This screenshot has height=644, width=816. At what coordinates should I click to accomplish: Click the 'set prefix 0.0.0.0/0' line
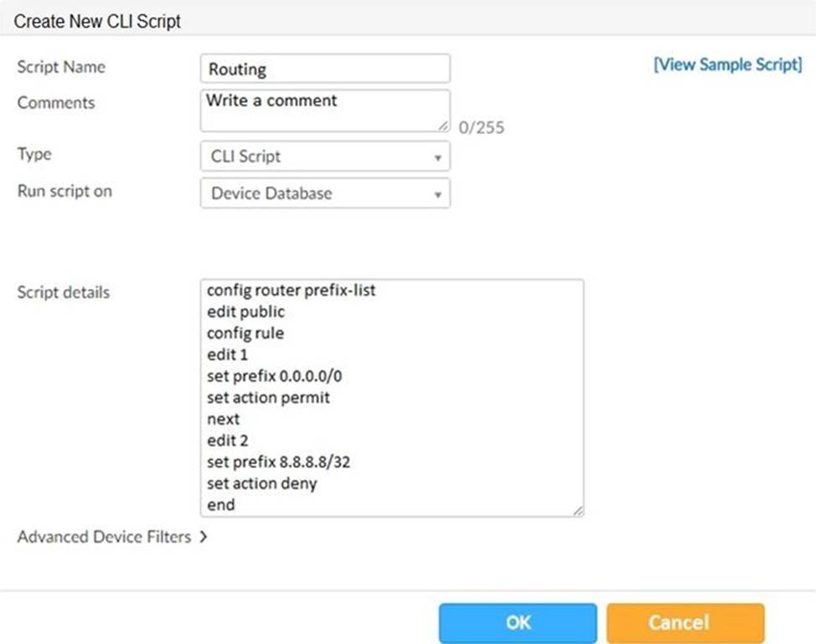(274, 376)
